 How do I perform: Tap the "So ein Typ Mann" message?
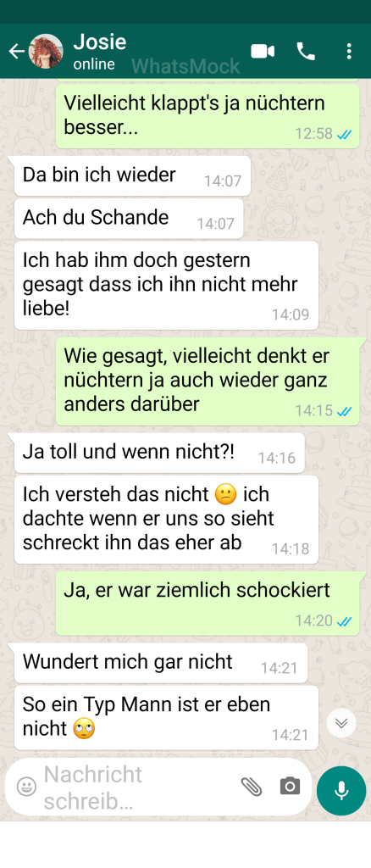166,717
